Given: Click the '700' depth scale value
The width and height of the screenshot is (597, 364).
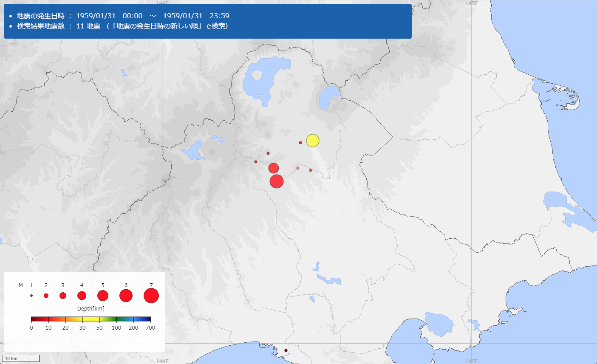Looking at the screenshot, I should pos(150,328).
